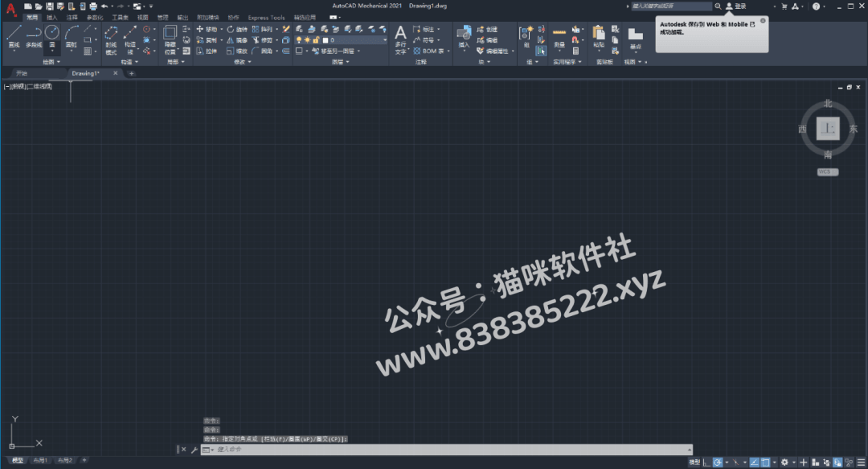The width and height of the screenshot is (868, 469).
Task: Toggle the layer lock padlock icon
Action: point(316,40)
